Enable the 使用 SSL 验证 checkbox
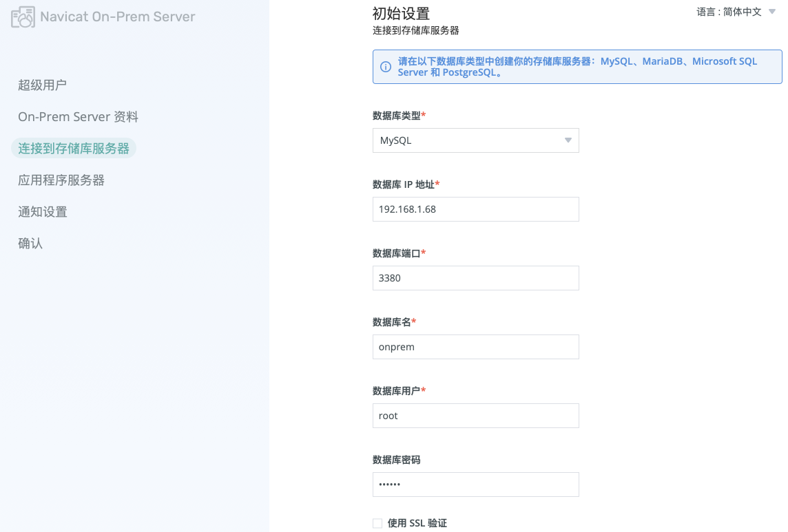Image resolution: width=788 pixels, height=532 pixels. pos(377,523)
